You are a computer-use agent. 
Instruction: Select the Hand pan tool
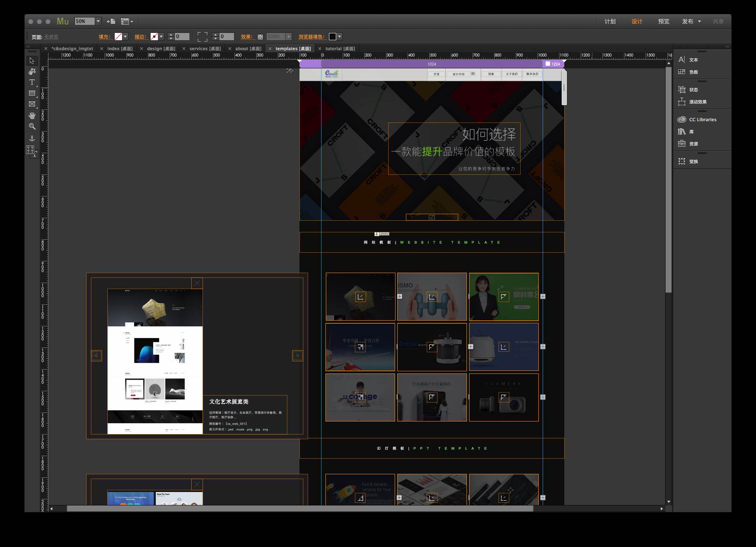click(32, 116)
